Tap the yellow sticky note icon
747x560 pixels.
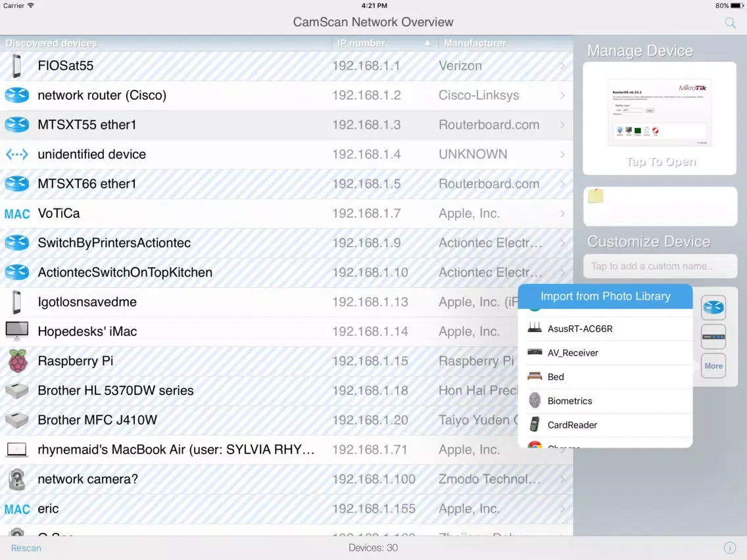tap(596, 196)
